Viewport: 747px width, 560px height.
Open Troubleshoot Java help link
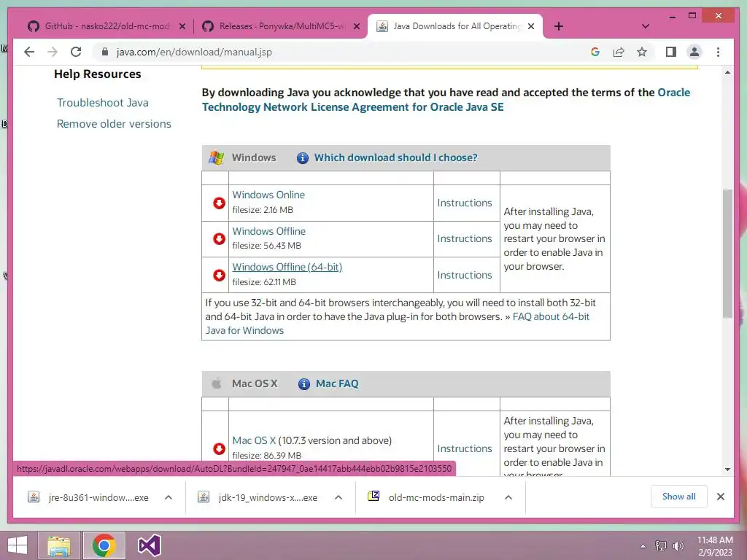pyautogui.click(x=102, y=102)
